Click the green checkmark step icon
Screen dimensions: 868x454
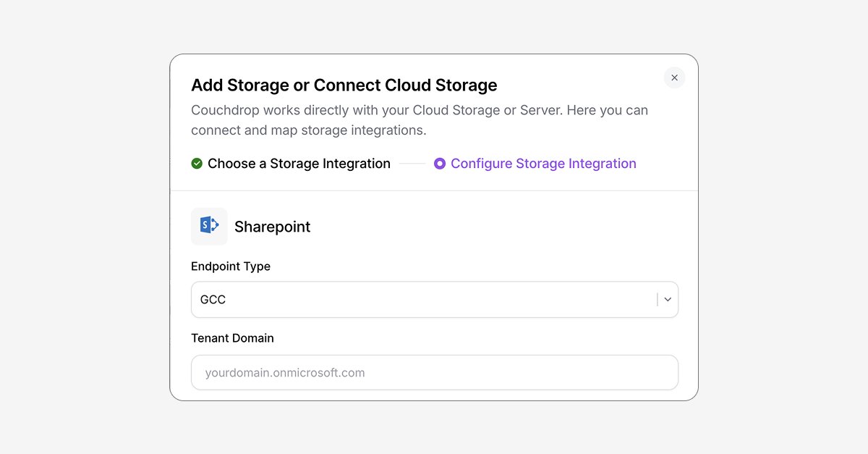[x=197, y=164]
